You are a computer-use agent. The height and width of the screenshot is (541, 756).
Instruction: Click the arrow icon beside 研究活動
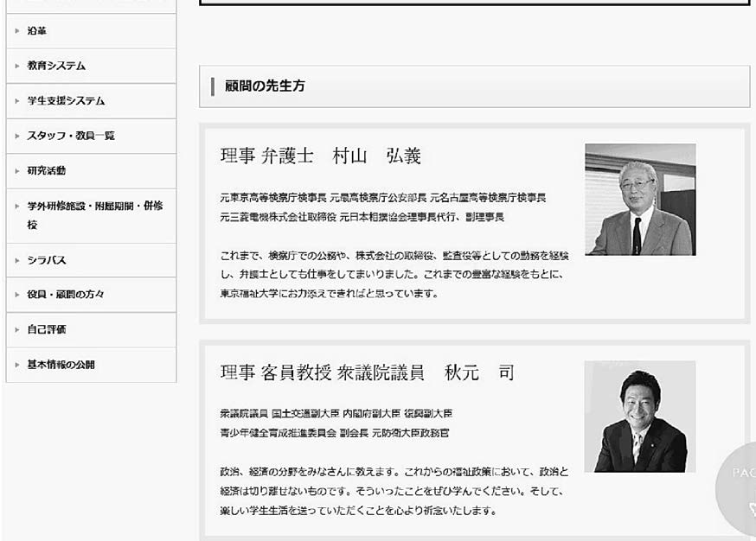click(16, 171)
